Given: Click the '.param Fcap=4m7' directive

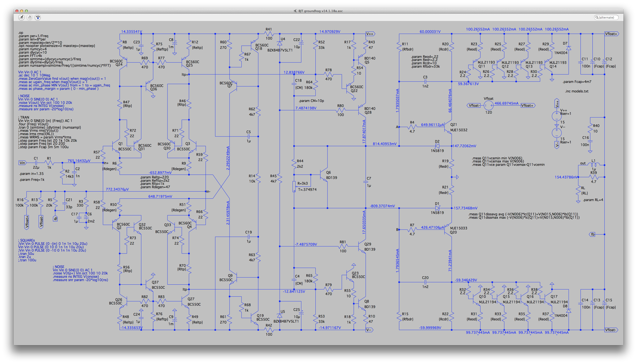Looking at the screenshot, I should pos(577,82).
